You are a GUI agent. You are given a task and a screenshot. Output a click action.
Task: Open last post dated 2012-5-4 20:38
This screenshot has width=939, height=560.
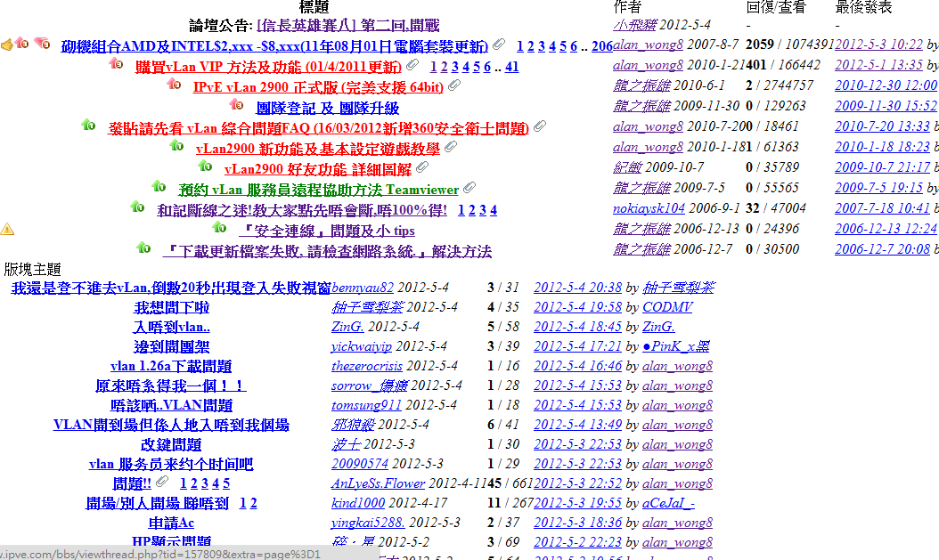(x=578, y=288)
